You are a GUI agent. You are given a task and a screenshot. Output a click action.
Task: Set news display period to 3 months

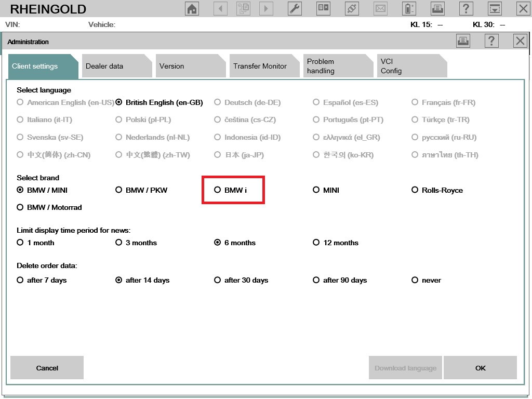136,243
